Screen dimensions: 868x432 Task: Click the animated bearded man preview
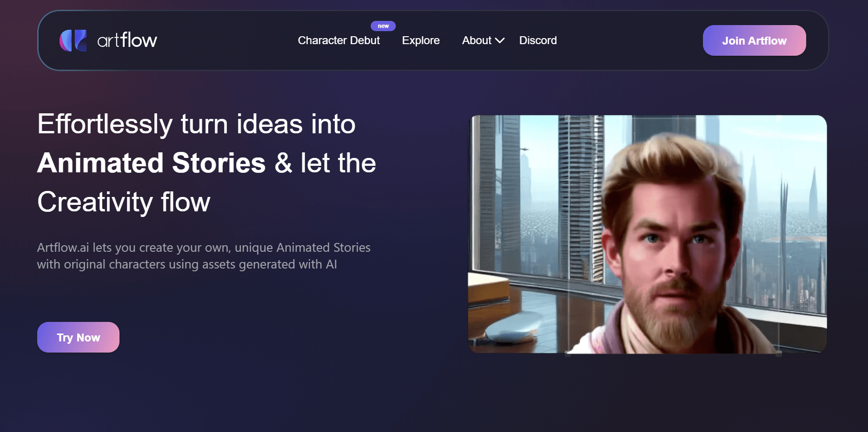tap(647, 234)
